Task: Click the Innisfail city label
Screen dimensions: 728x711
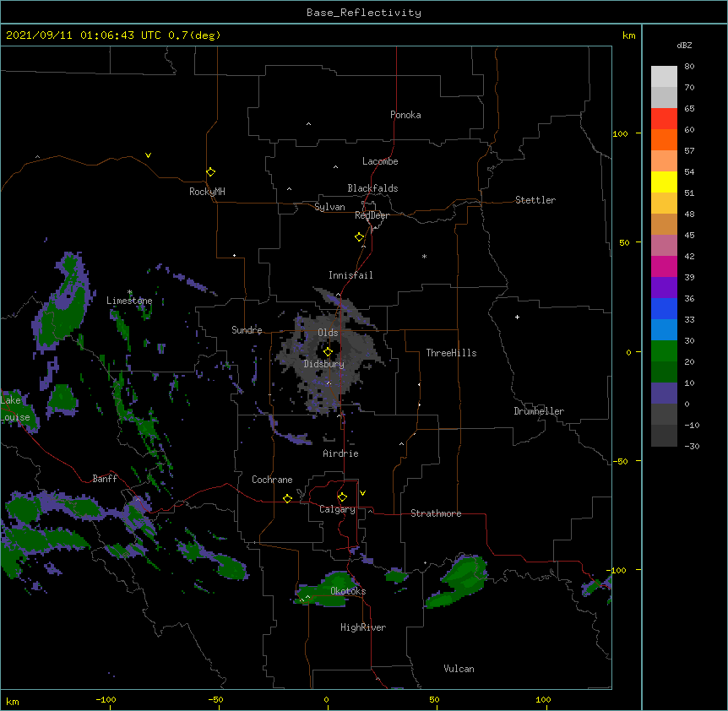Action: coord(350,275)
